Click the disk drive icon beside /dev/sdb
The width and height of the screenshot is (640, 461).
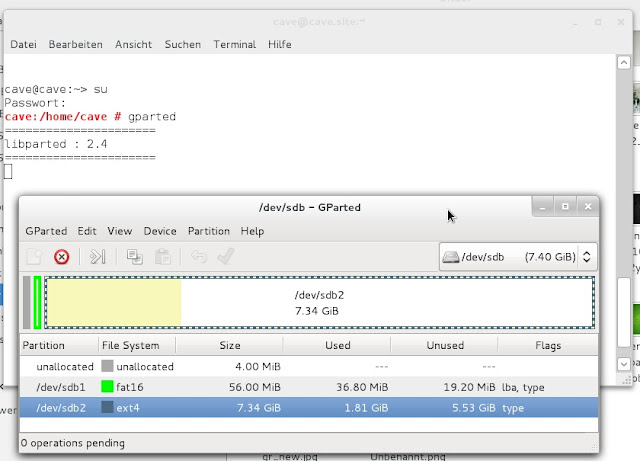point(451,257)
